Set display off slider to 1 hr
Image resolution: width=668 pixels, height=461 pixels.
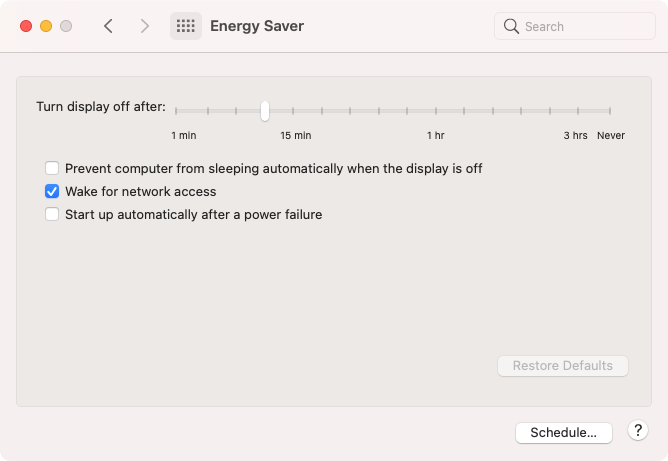pos(436,111)
